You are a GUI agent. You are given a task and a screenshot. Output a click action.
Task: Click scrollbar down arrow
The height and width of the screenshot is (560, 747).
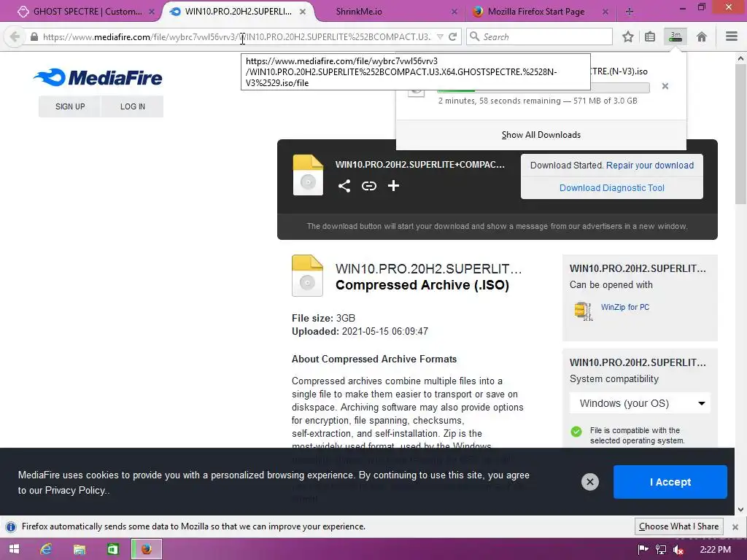(740, 510)
